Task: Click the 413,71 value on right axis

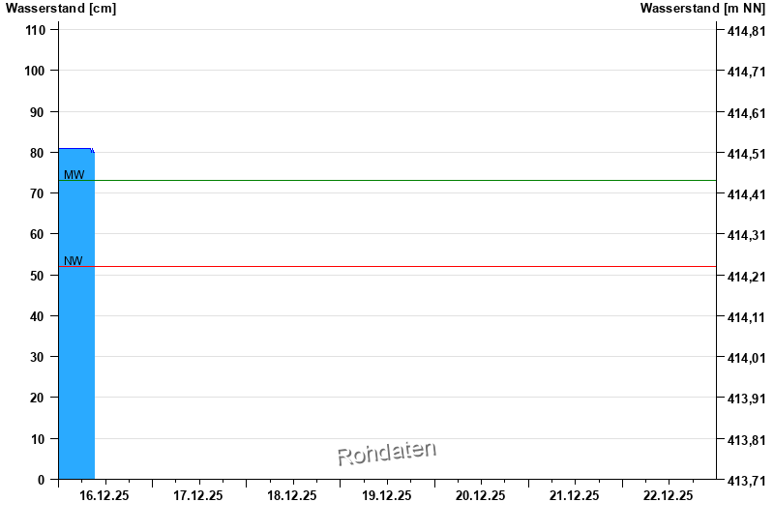Action: tap(746, 480)
